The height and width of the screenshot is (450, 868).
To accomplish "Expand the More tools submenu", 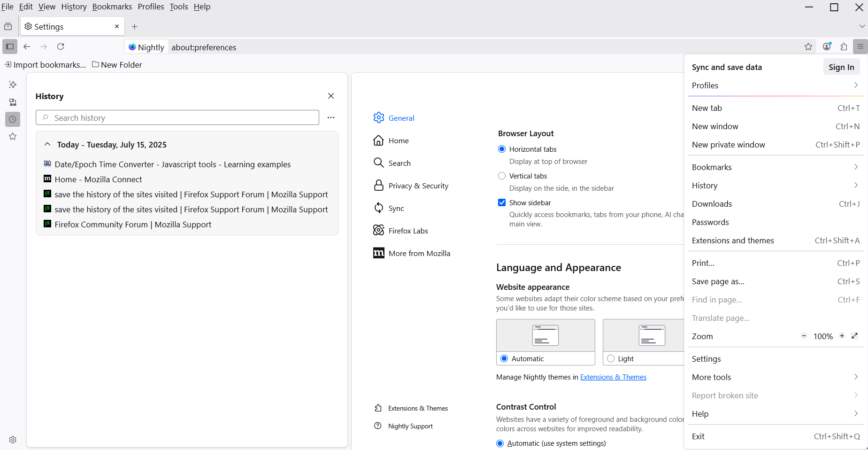I will pos(776,377).
